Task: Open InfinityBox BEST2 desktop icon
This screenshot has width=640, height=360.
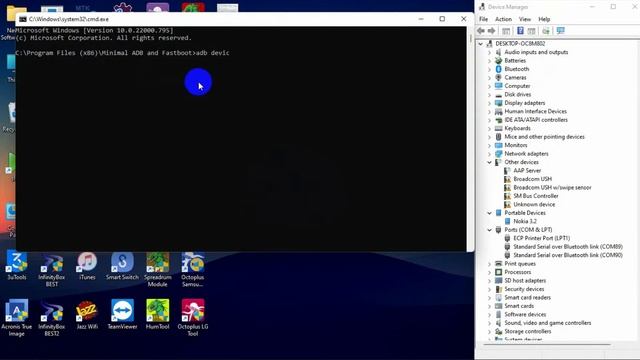Action: (52, 318)
